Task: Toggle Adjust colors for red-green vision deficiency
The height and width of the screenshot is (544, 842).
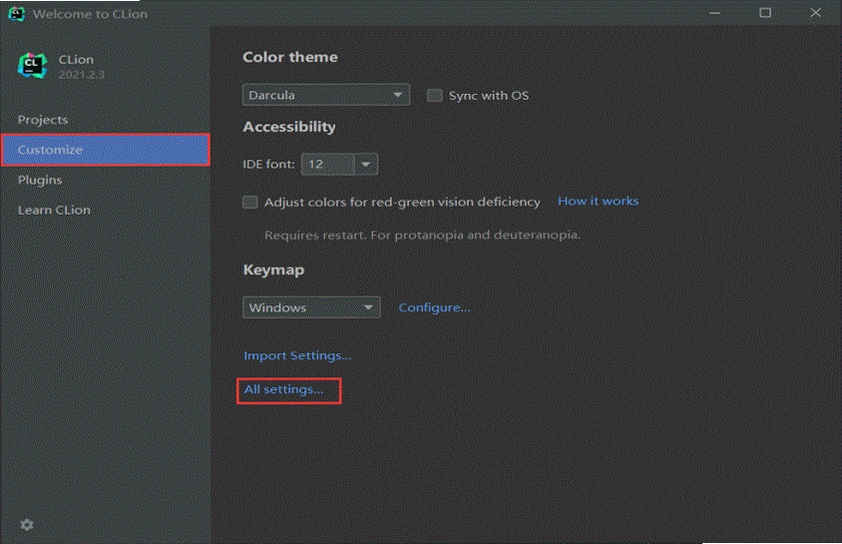Action: 250,202
